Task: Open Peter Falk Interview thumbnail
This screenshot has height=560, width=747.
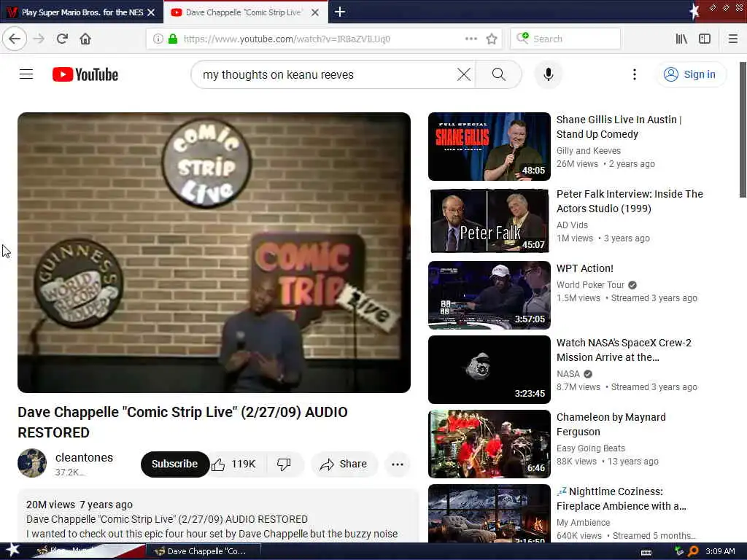Action: [x=489, y=221]
